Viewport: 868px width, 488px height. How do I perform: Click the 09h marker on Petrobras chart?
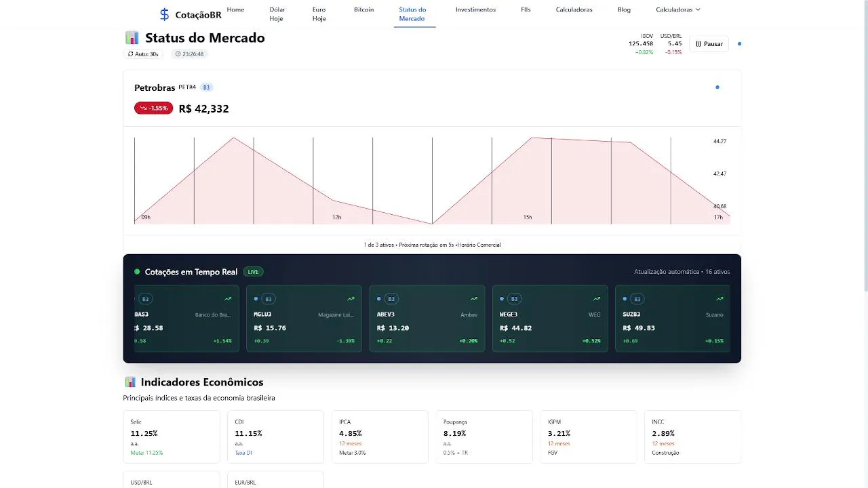(146, 217)
